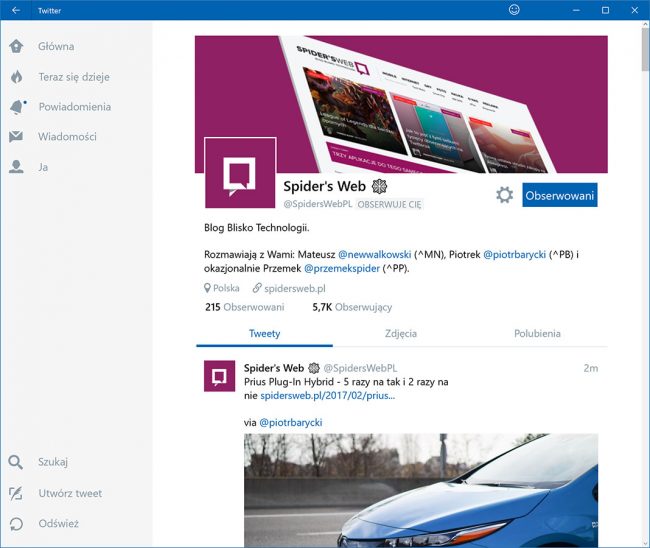Toggle the Obserwowani follow button
The width and height of the screenshot is (650, 548).
[x=560, y=195]
